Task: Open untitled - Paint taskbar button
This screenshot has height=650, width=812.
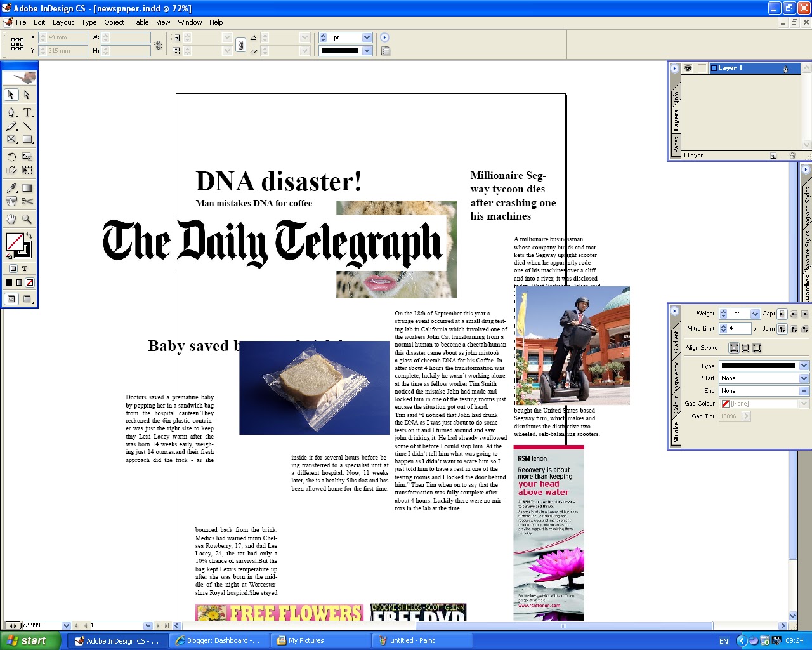Action: [422, 641]
